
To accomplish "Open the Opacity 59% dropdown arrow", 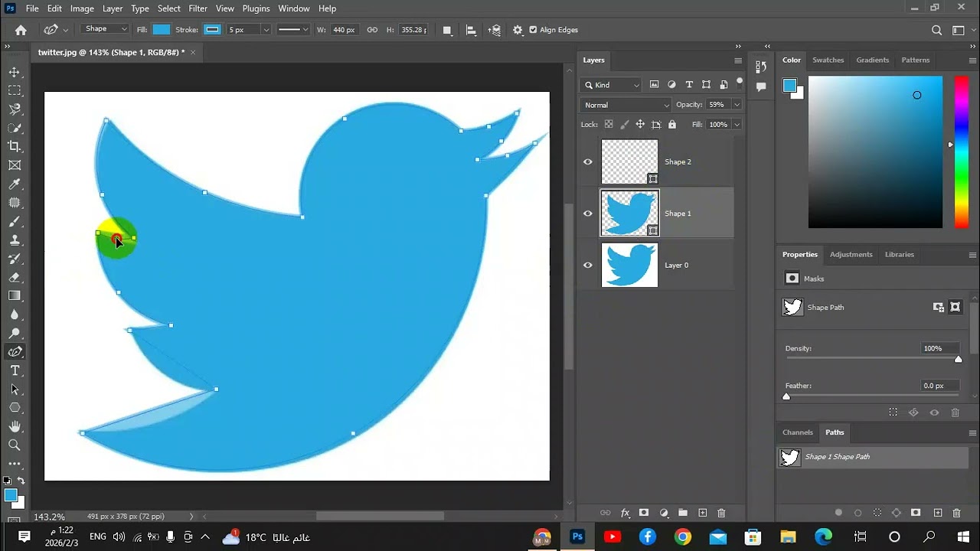I will pyautogui.click(x=737, y=105).
